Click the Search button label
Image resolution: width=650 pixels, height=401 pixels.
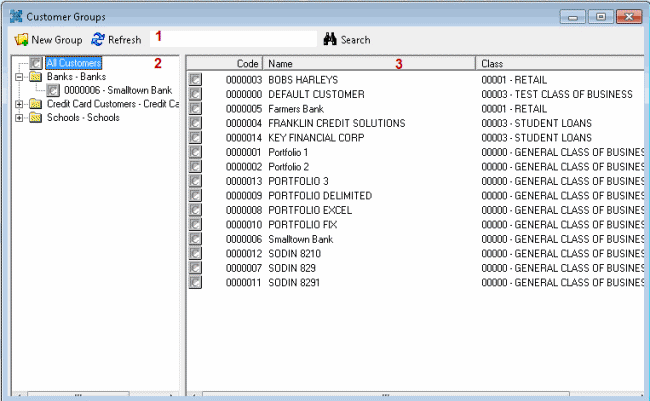point(355,40)
